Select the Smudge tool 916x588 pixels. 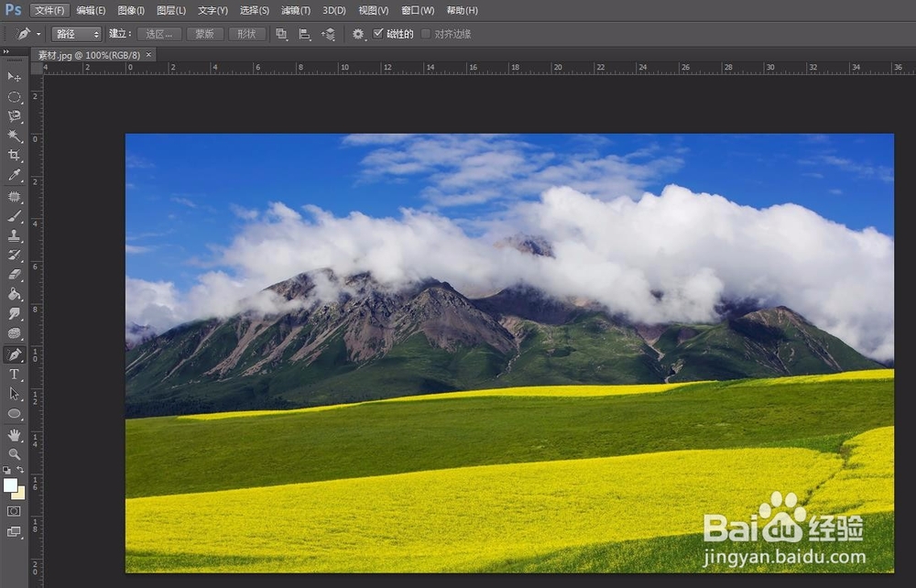pyautogui.click(x=14, y=313)
